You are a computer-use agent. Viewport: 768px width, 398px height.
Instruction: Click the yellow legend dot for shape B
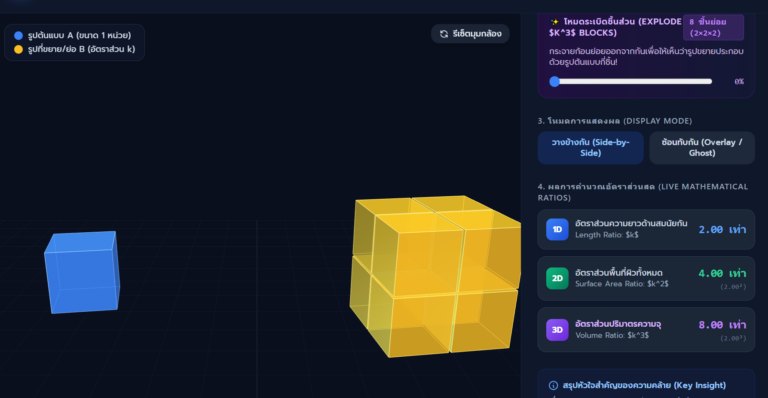(x=19, y=49)
